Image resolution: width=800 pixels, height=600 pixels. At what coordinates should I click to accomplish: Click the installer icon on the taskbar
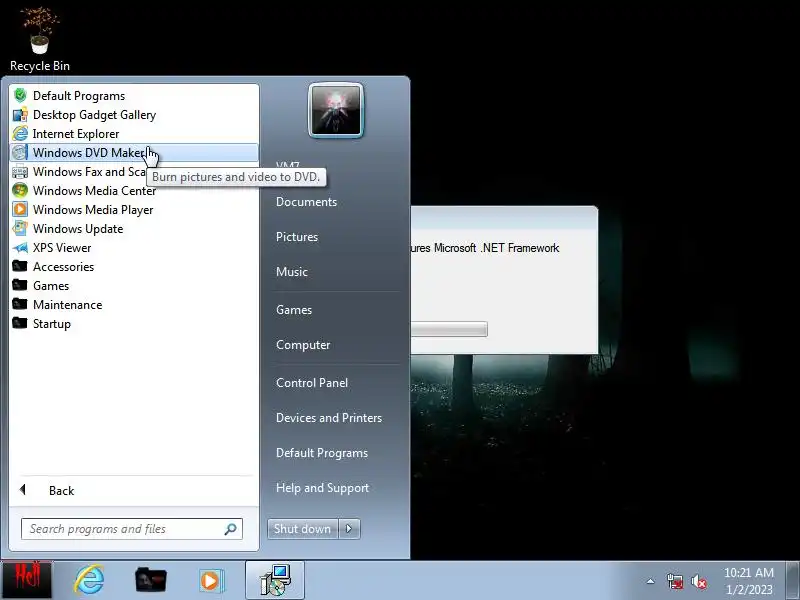276,580
